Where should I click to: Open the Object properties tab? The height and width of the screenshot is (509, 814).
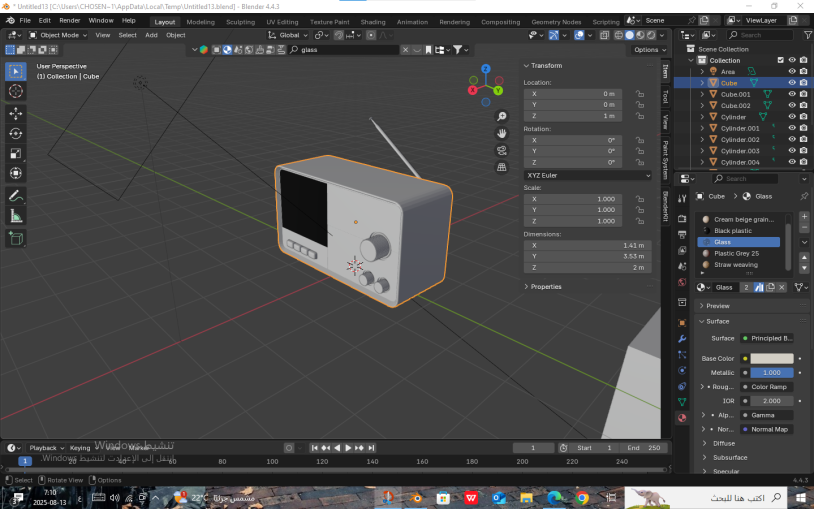pos(682,323)
